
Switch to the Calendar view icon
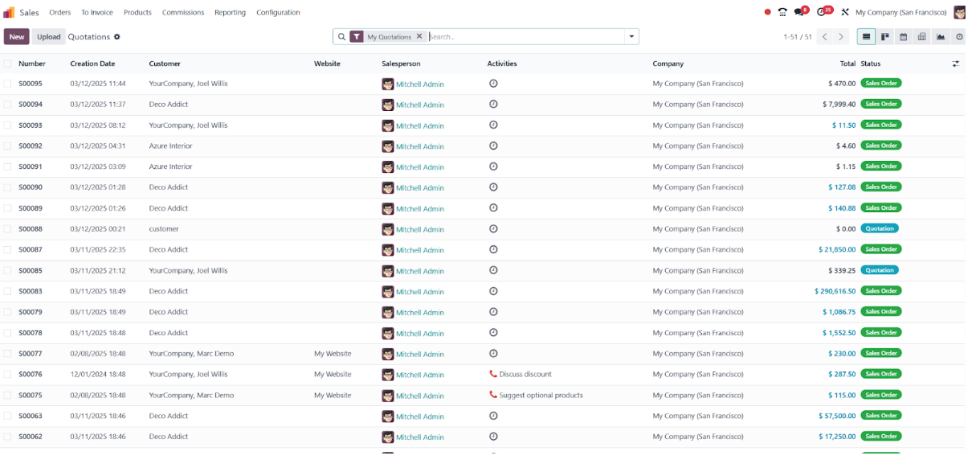[x=903, y=37]
